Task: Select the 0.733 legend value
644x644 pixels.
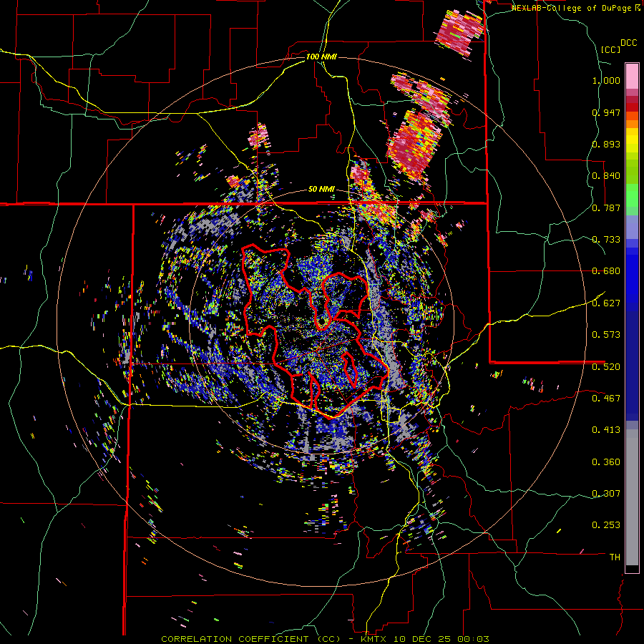Action: click(x=606, y=240)
